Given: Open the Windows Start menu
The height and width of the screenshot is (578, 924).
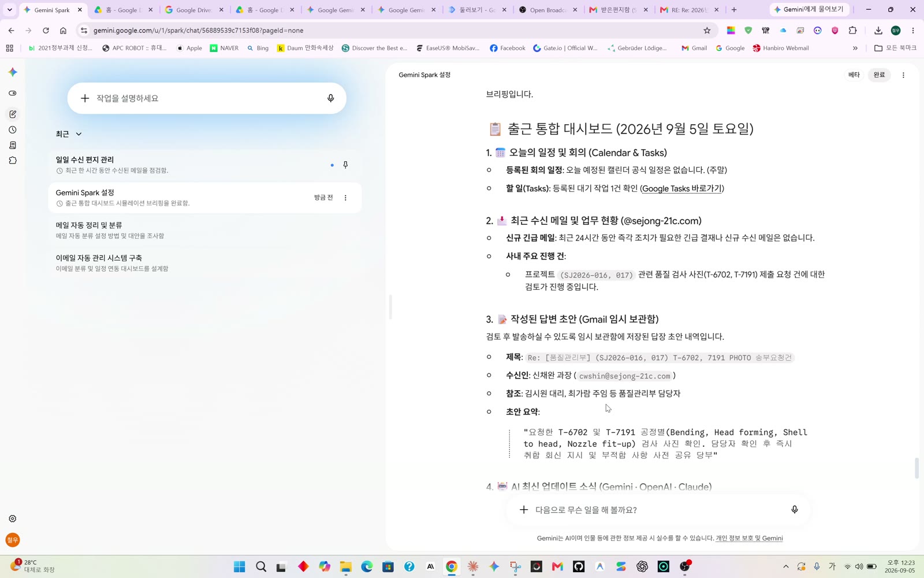Looking at the screenshot, I should 240,566.
